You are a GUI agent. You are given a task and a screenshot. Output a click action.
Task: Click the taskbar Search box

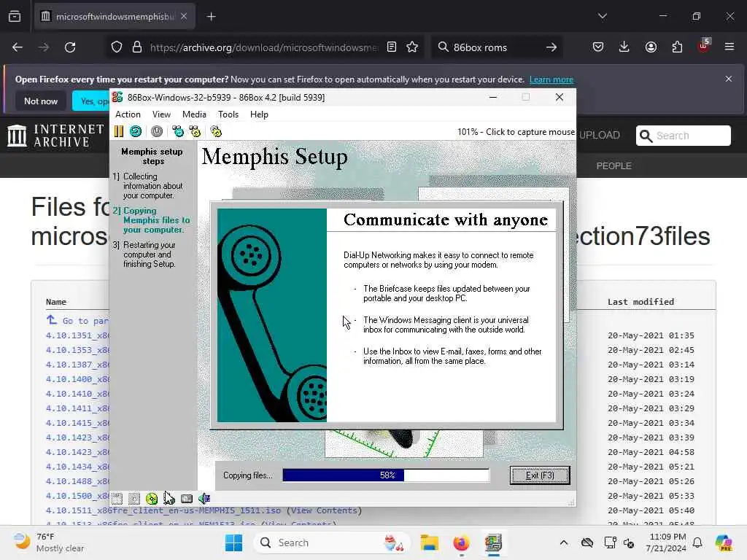pyautogui.click(x=332, y=542)
